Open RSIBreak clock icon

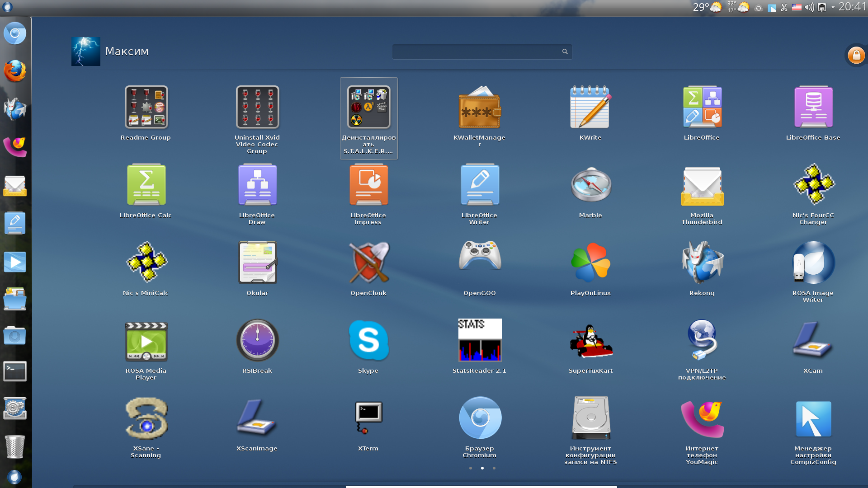pos(257,341)
